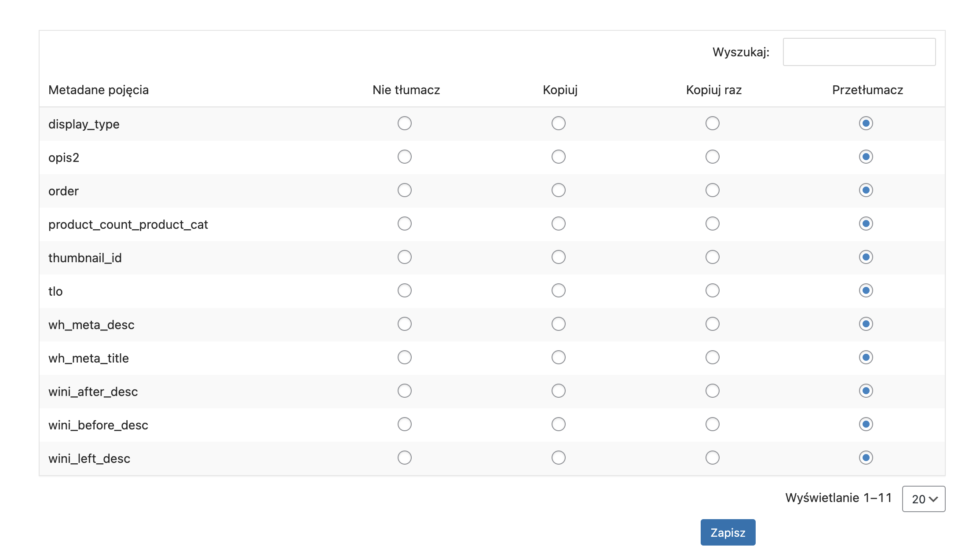Click the wini_before_desc row label
Viewport: 980px width, 557px height.
98,425
